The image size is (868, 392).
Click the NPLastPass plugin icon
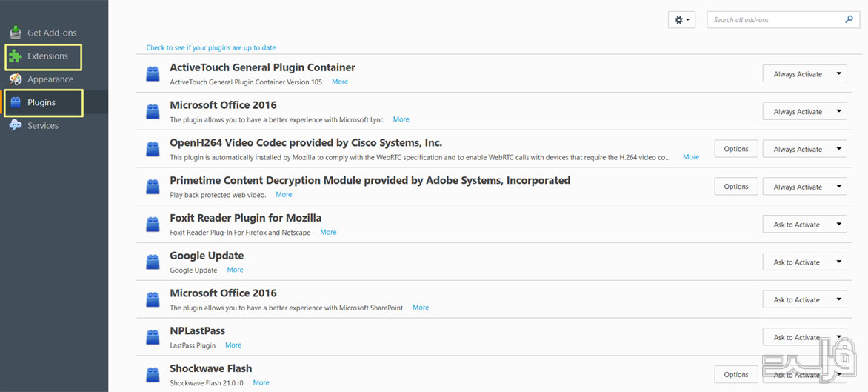coord(153,337)
